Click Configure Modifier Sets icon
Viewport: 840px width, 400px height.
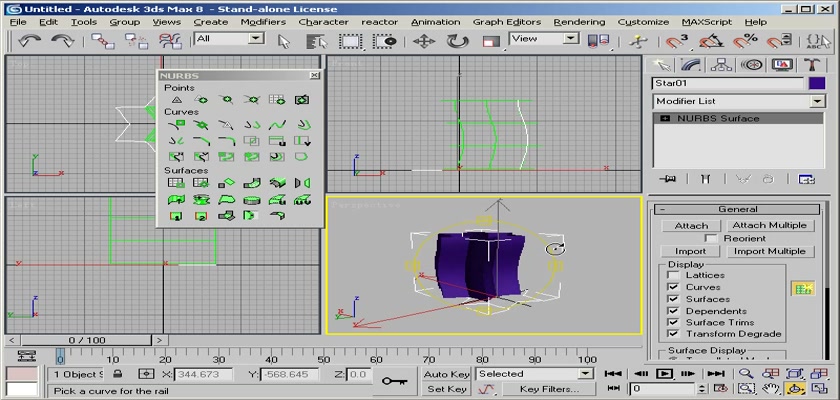click(806, 179)
